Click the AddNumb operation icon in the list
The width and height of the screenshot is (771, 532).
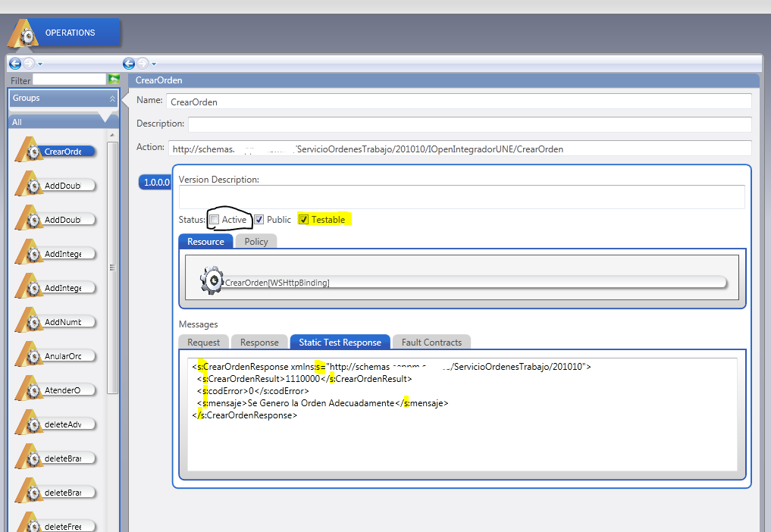[x=29, y=320]
